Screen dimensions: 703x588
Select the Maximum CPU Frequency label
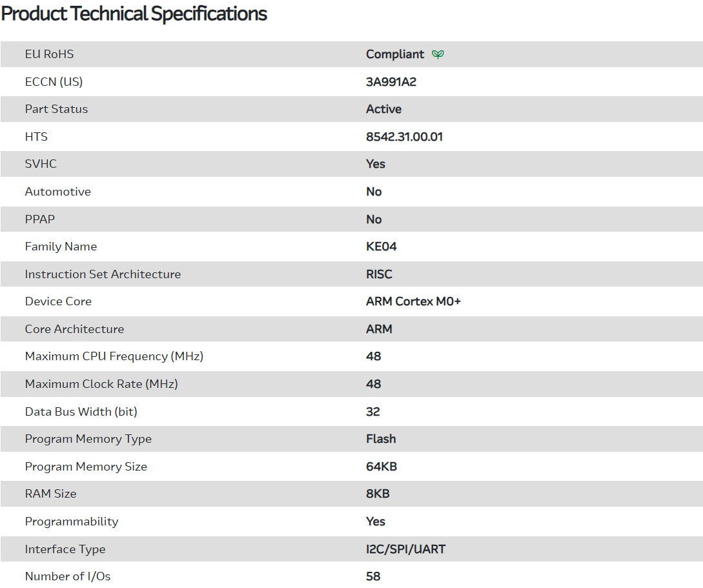click(114, 356)
